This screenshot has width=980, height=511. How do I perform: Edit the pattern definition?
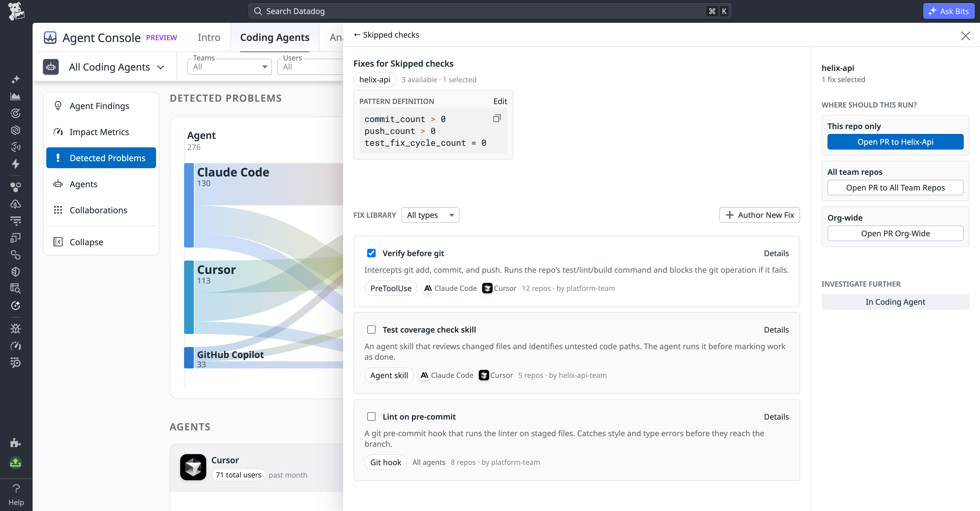coord(500,101)
